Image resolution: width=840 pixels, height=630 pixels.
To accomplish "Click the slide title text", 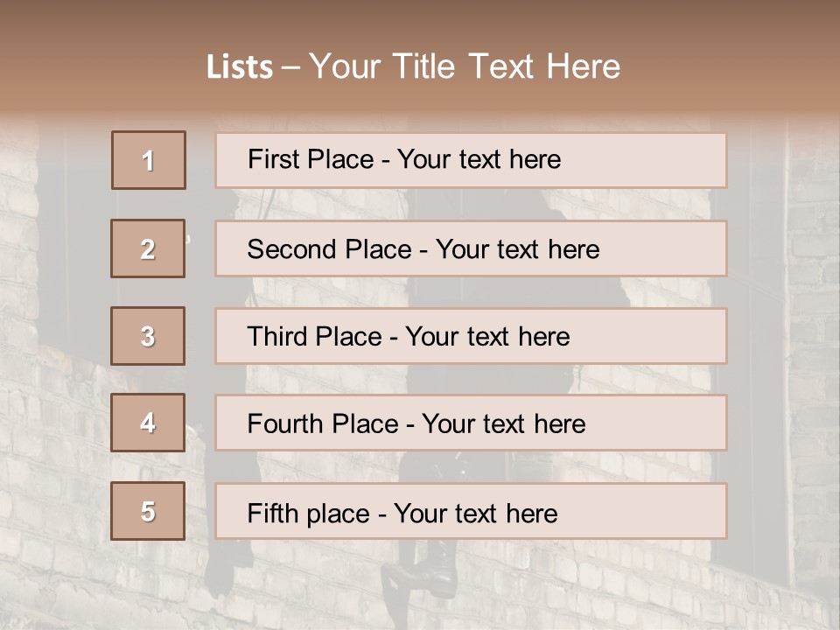I will [x=414, y=66].
